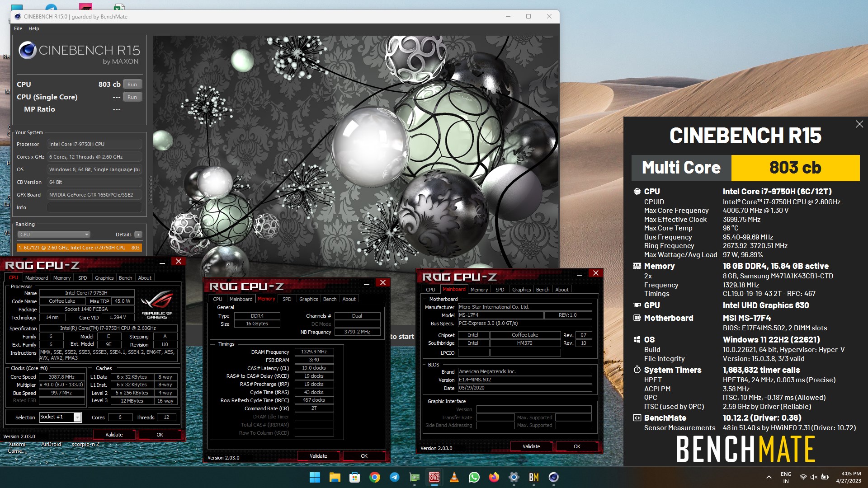Image resolution: width=868 pixels, height=488 pixels.
Task: Open the Ranking CPU dropdown
Action: click(54, 235)
